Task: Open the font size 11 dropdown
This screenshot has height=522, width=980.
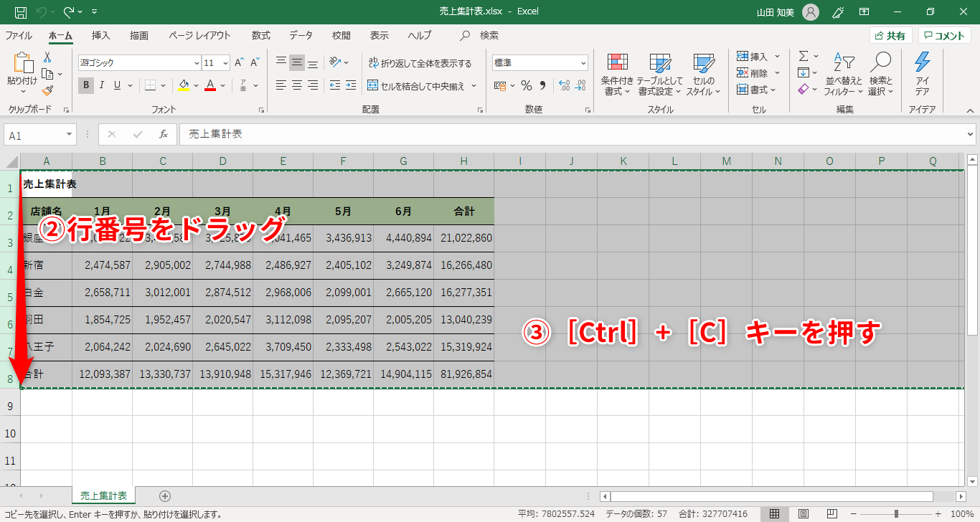Action: [x=225, y=63]
